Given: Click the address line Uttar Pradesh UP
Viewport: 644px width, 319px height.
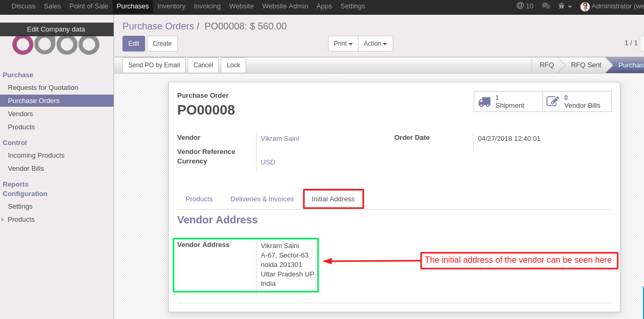Looking at the screenshot, I should (x=288, y=274).
